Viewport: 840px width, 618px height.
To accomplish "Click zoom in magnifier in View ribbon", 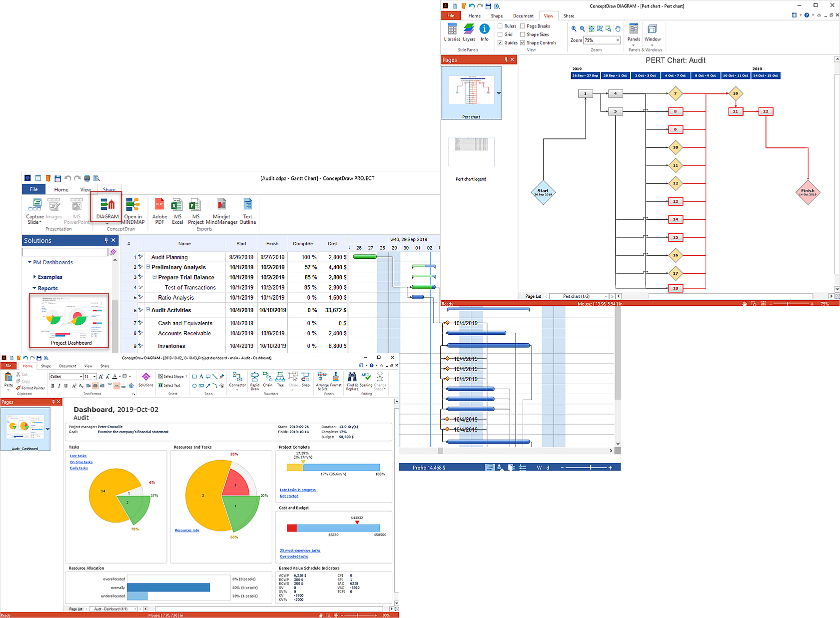I will pos(574,28).
